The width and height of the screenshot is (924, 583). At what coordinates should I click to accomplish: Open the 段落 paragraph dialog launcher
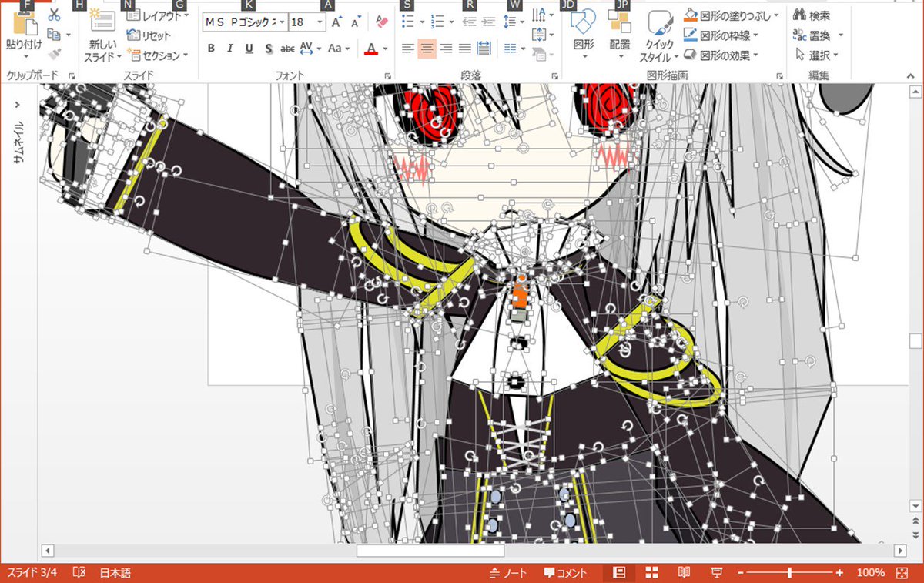tap(554, 76)
